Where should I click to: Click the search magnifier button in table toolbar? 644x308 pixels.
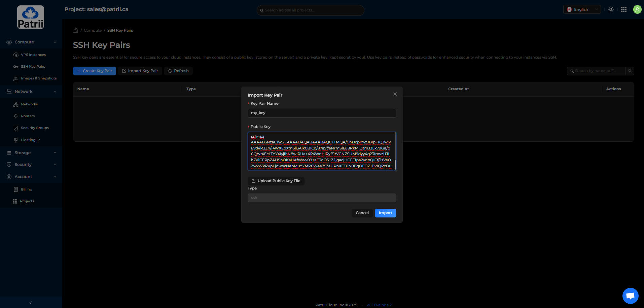pyautogui.click(x=630, y=71)
